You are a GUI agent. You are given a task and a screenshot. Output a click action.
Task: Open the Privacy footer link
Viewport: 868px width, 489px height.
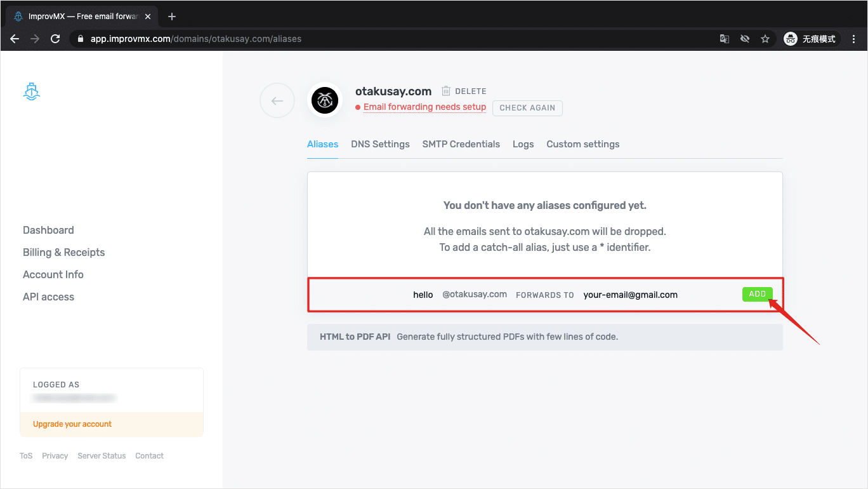55,456
